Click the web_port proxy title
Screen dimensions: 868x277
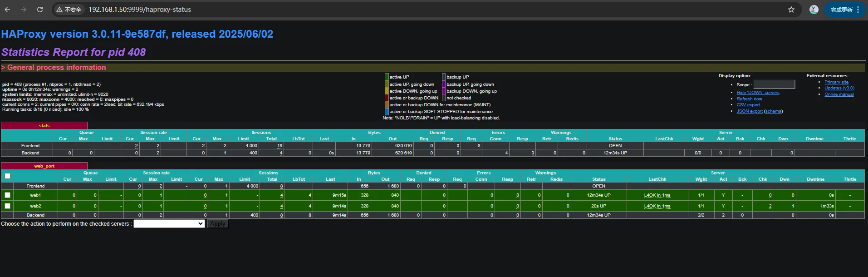44,166
